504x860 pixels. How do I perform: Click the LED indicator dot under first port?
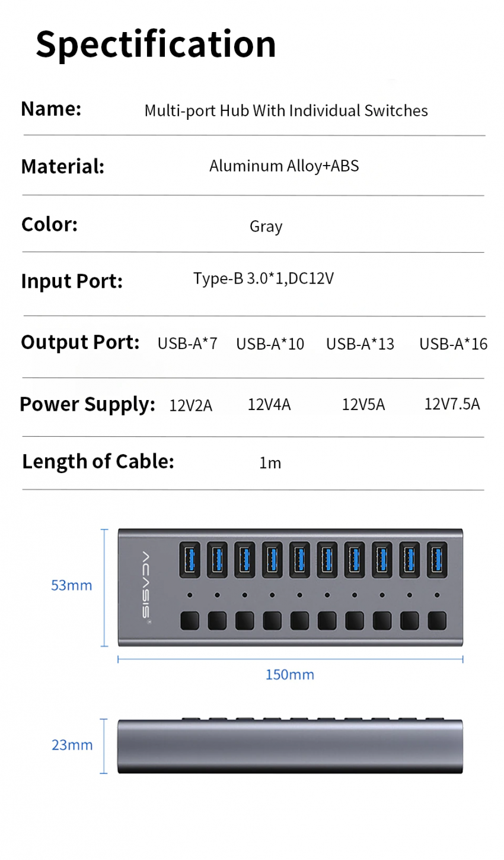click(x=190, y=595)
